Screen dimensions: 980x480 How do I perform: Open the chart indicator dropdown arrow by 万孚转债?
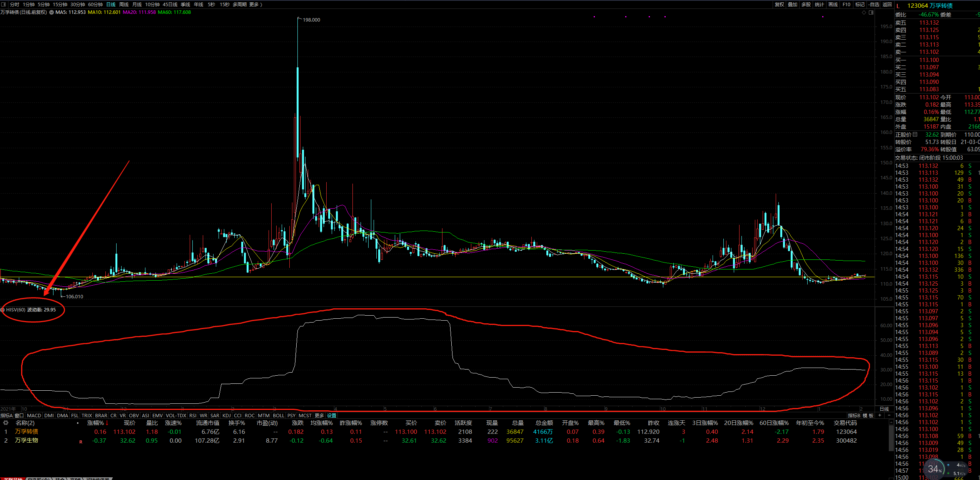click(52, 12)
